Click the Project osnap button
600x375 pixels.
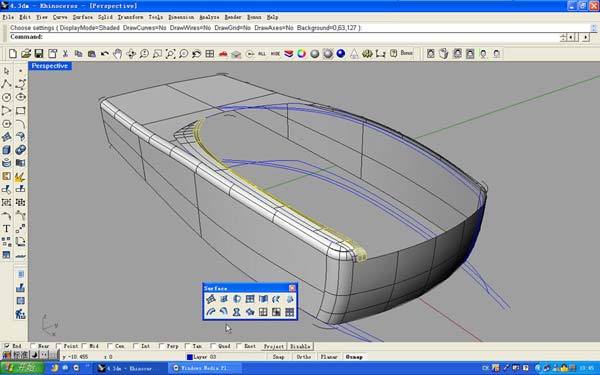274,346
